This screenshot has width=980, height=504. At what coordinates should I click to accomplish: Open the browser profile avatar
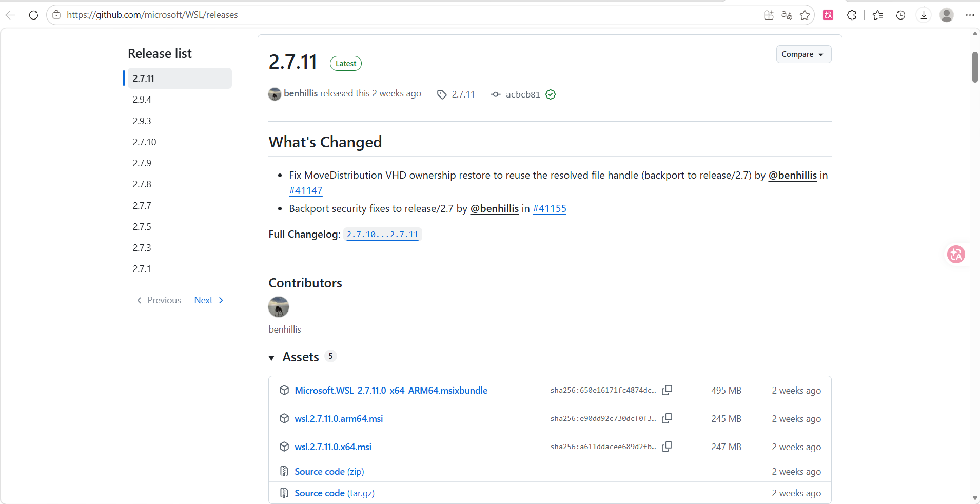coord(947,15)
